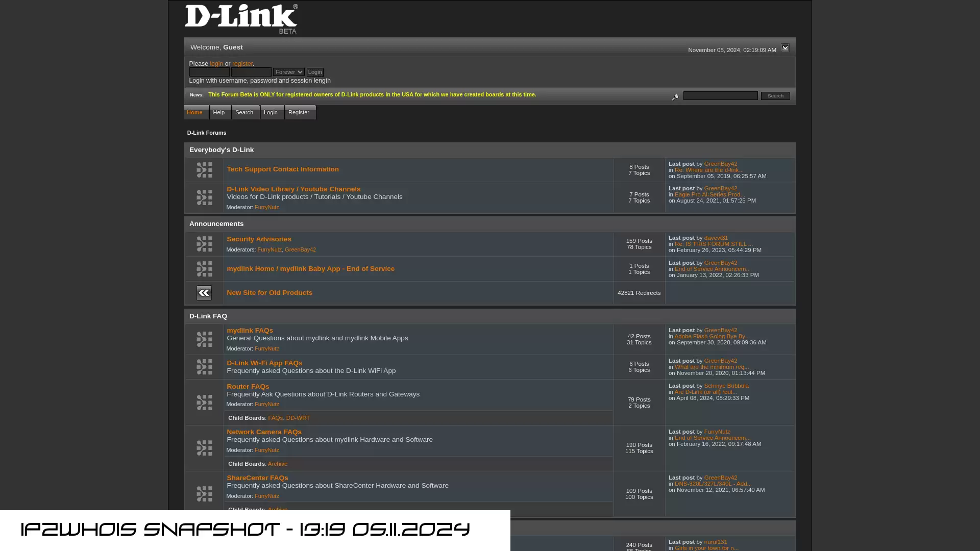Select the Register tab

pyautogui.click(x=300, y=112)
